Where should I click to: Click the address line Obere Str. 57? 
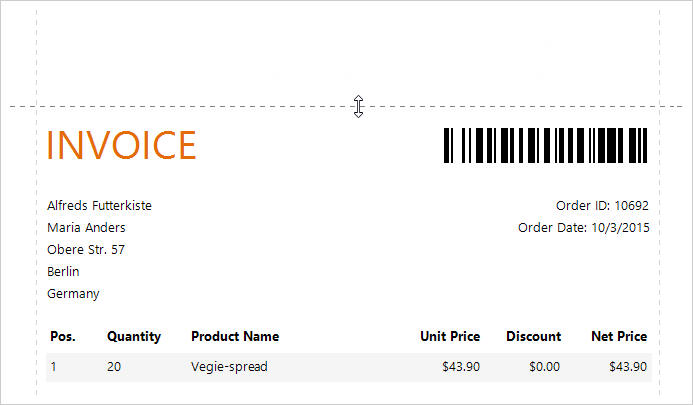coord(86,250)
